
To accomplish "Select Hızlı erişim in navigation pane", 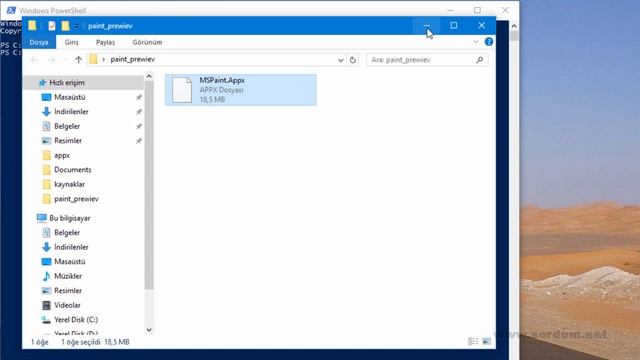I will pos(67,82).
